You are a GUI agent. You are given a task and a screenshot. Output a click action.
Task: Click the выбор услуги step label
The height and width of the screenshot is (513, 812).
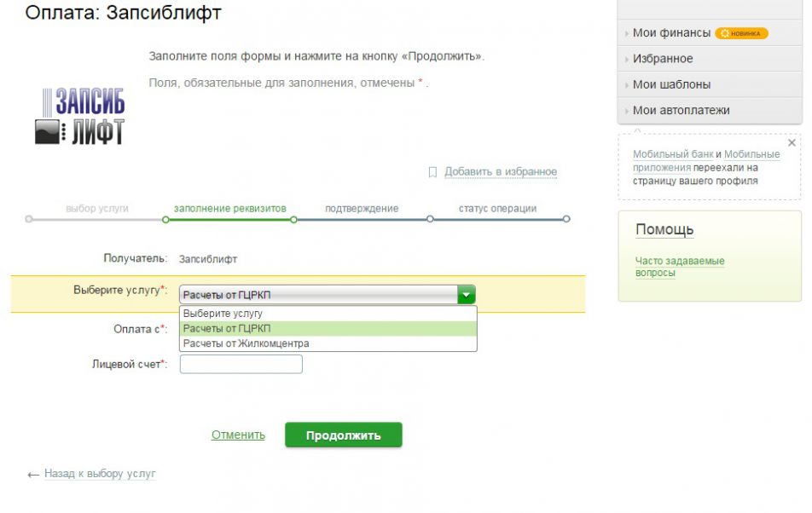click(97, 209)
